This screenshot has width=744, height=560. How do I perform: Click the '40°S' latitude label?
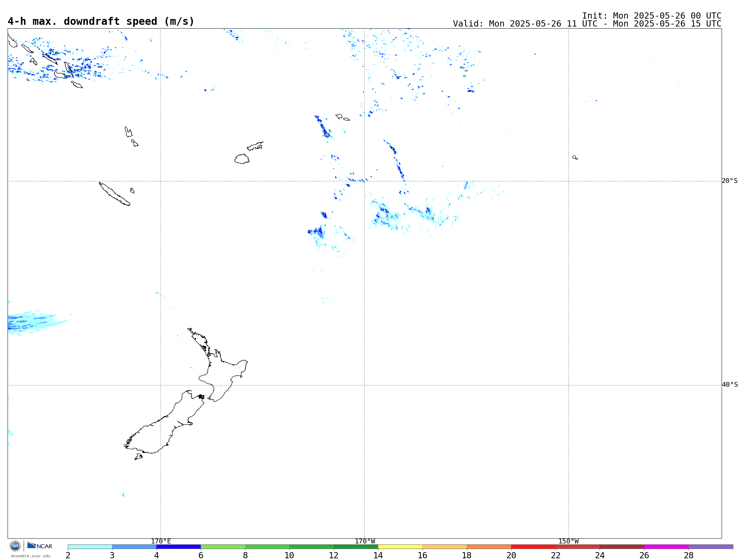coord(730,385)
